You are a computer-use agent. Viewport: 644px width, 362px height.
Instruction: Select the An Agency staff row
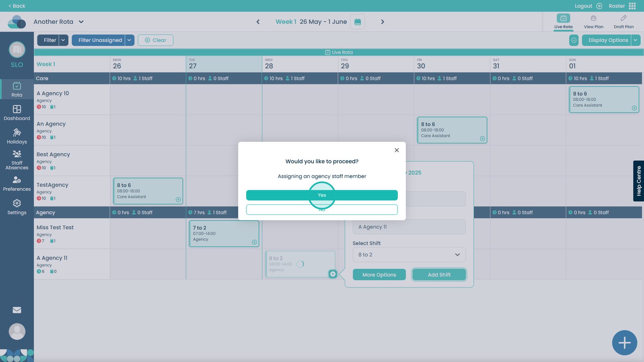pos(72,130)
